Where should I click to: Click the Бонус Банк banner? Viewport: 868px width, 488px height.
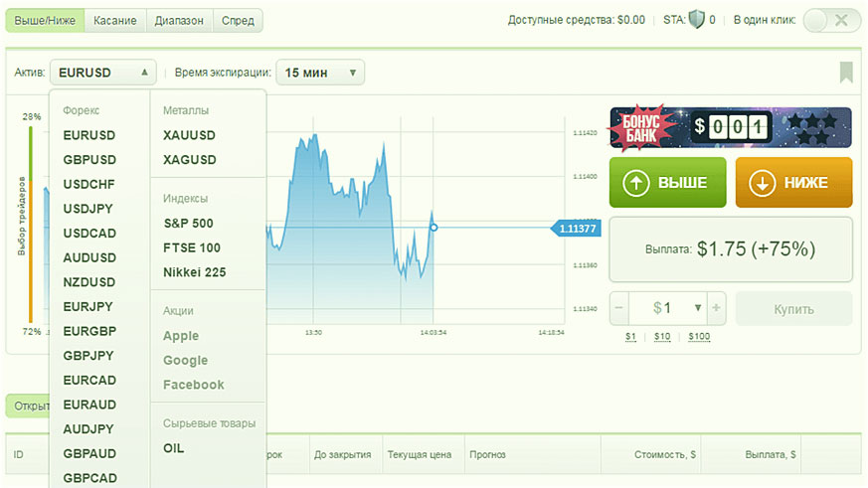(x=730, y=127)
